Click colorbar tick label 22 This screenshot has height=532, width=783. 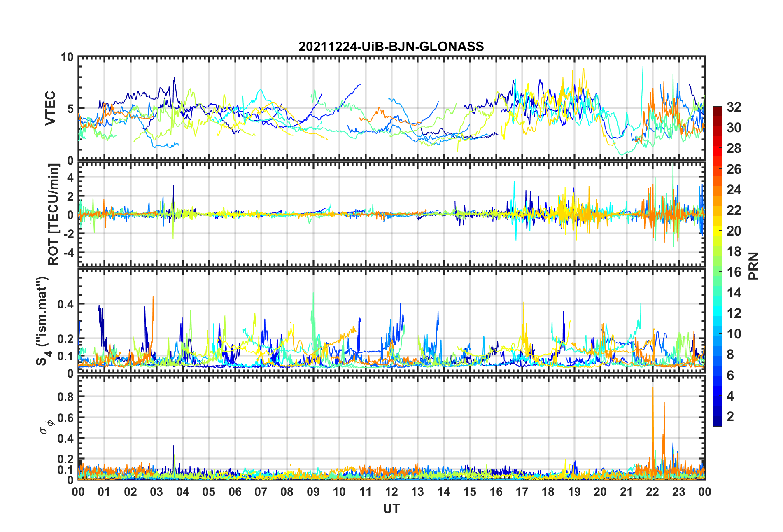[x=734, y=210]
